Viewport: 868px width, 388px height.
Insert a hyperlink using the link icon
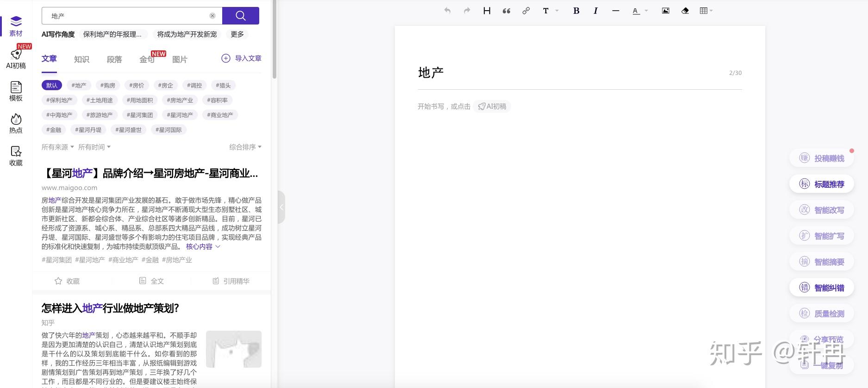[526, 11]
